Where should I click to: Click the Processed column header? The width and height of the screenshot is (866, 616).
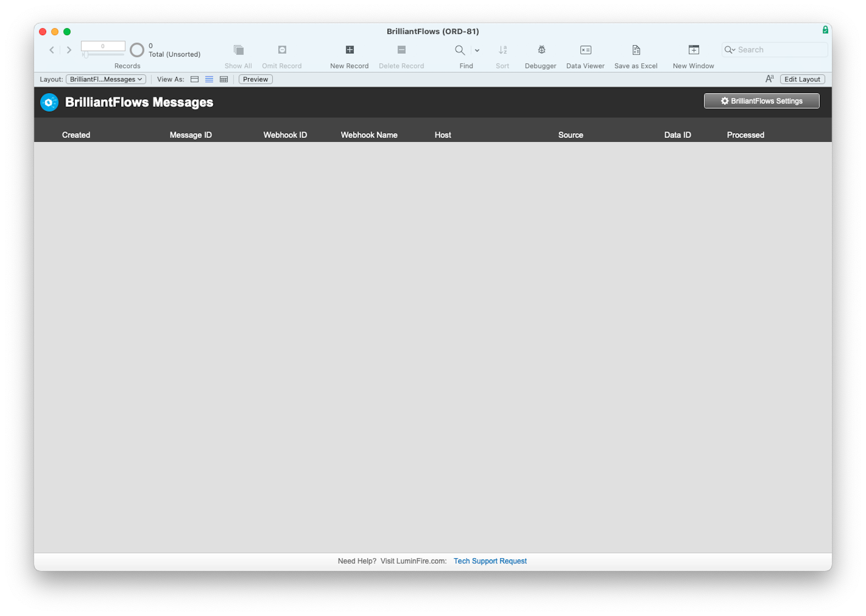(746, 135)
